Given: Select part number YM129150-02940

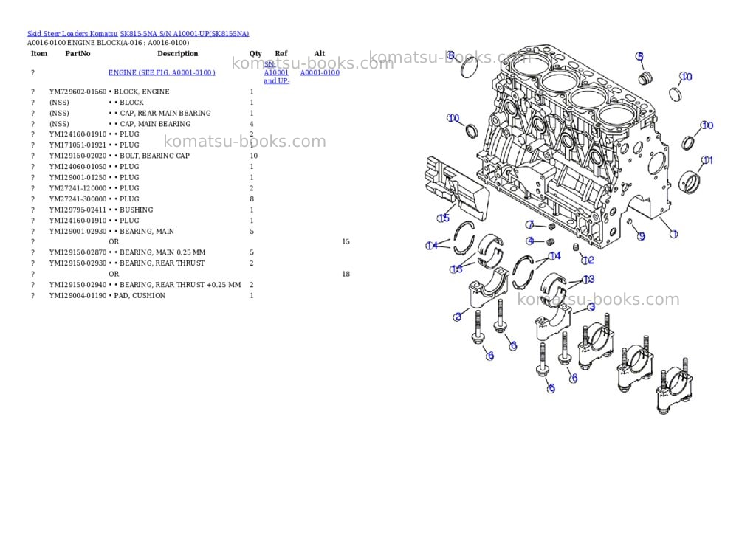Looking at the screenshot, I should coord(78,285).
